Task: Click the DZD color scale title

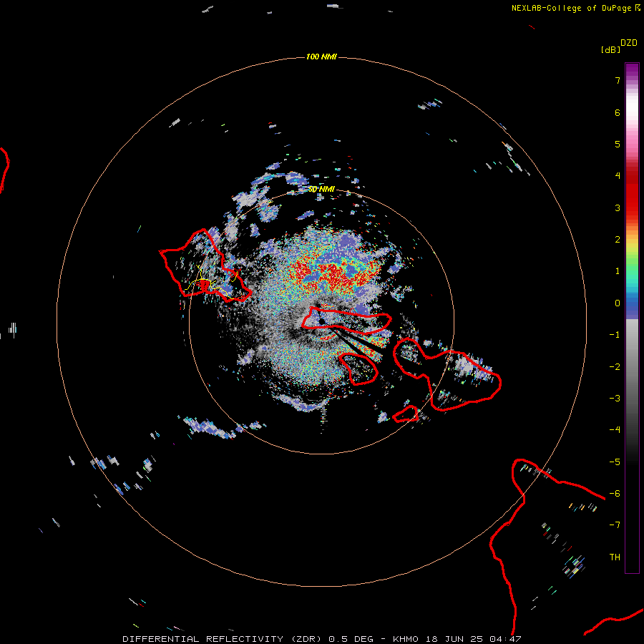Action: tap(629, 43)
